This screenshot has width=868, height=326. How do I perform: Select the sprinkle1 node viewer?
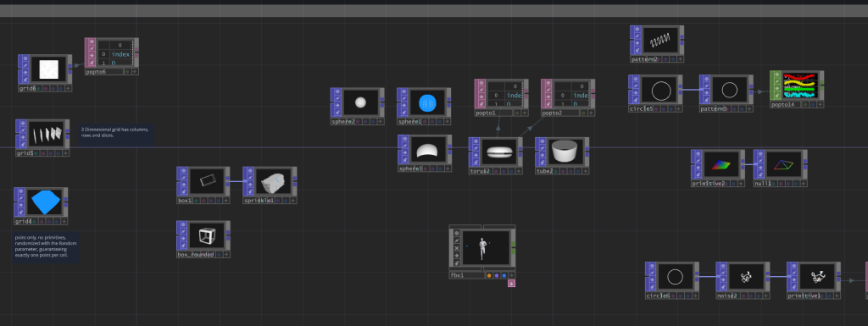[274, 182]
